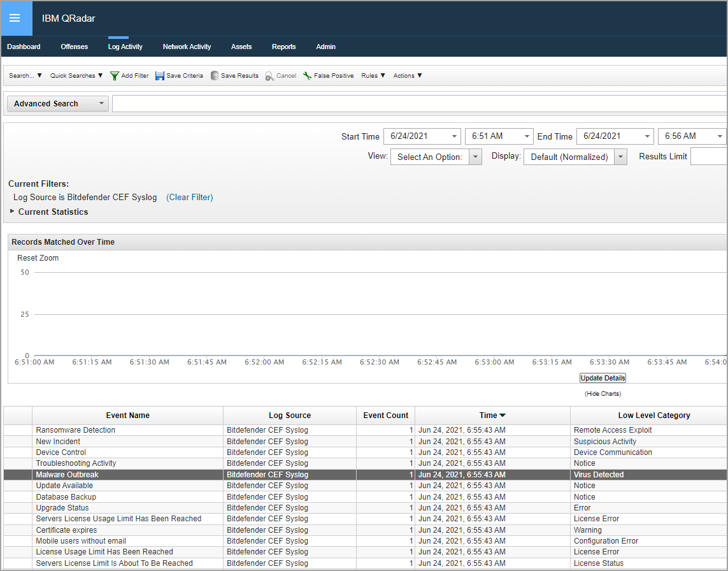Click the False Positive wrench icon
The height and width of the screenshot is (571, 728).
307,76
